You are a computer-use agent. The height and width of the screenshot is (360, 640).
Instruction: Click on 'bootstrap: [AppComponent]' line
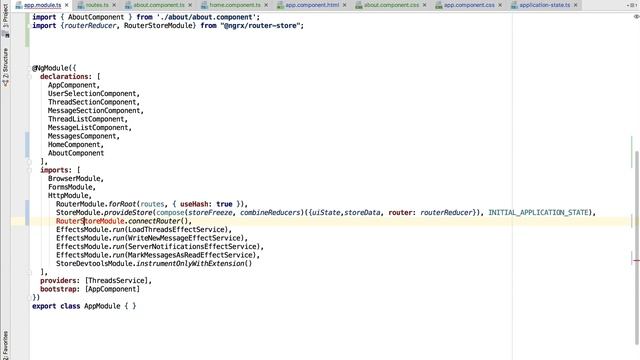[x=90, y=289]
